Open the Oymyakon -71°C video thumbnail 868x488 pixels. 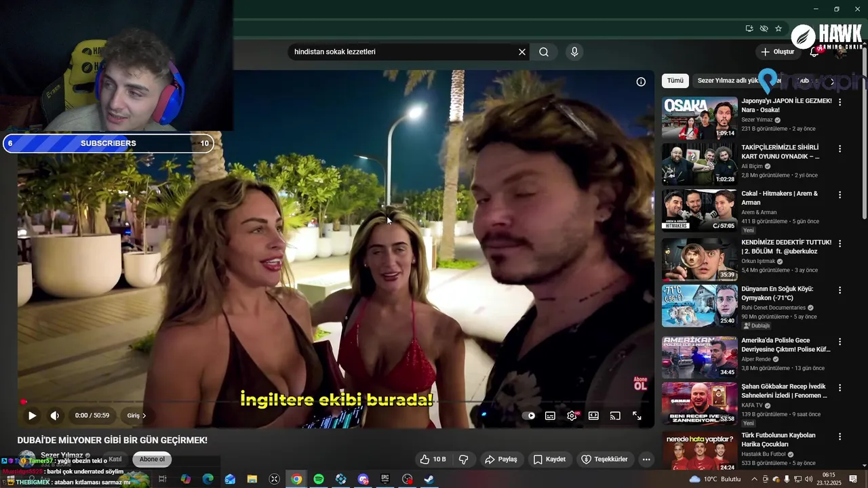(x=700, y=306)
